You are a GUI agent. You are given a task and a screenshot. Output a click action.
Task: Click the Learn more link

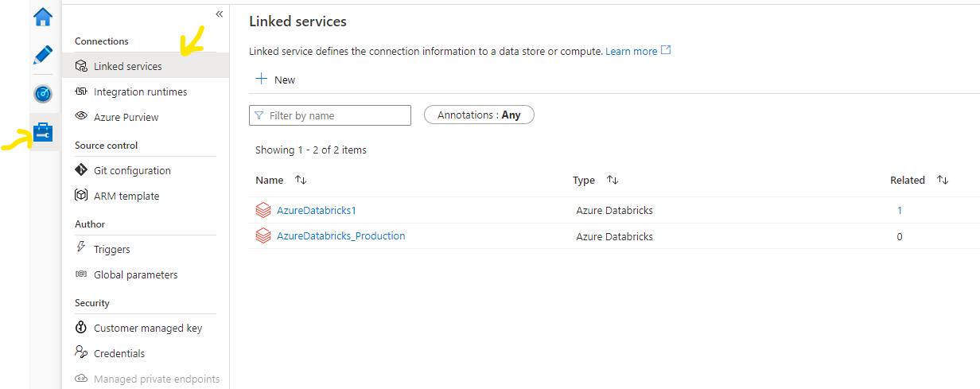point(632,51)
